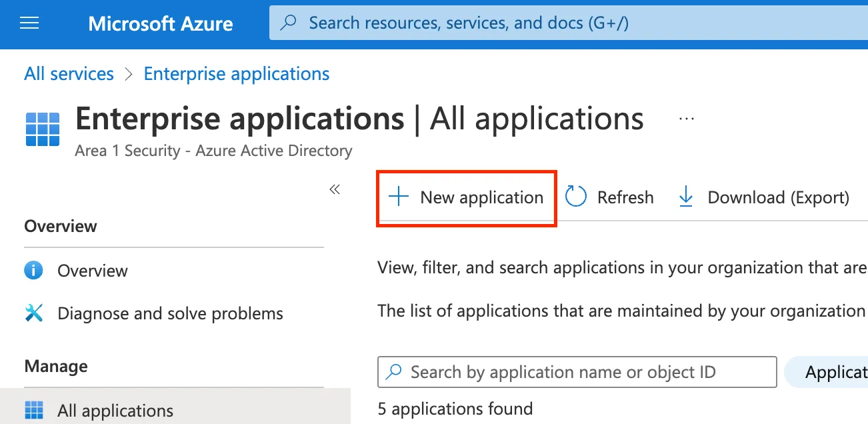Choose All applications under Manage
Image resolution: width=868 pixels, height=424 pixels.
pos(116,409)
